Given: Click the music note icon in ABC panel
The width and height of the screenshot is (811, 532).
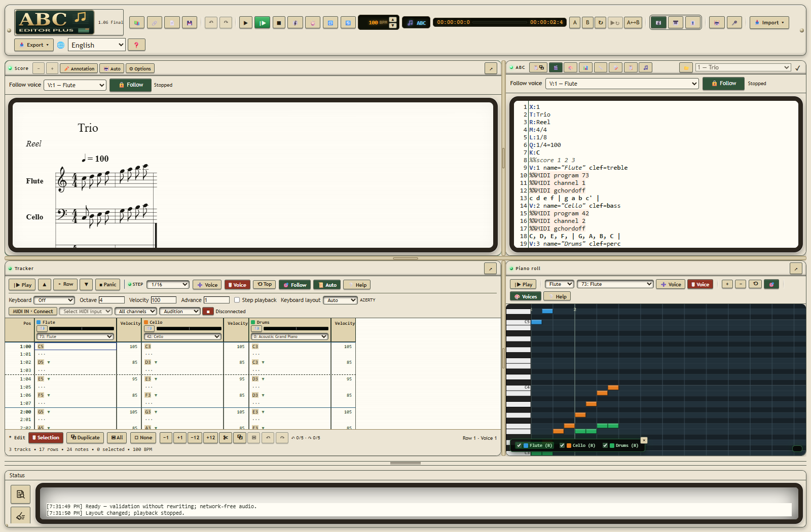Looking at the screenshot, I should pos(645,67).
